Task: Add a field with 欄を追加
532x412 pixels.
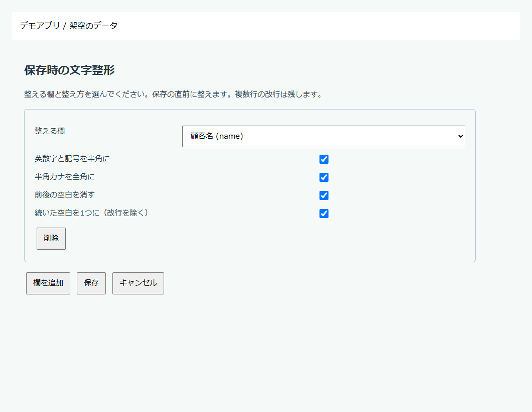Action: [x=48, y=283]
